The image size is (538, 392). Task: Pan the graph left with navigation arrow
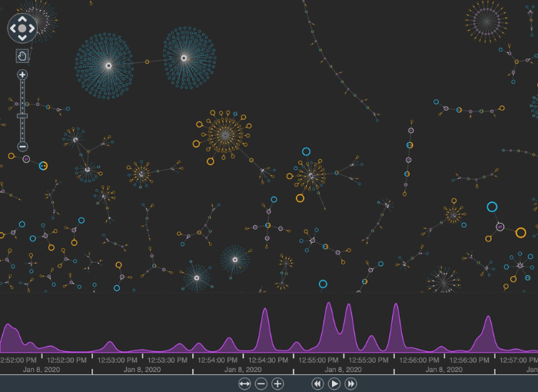click(13, 28)
